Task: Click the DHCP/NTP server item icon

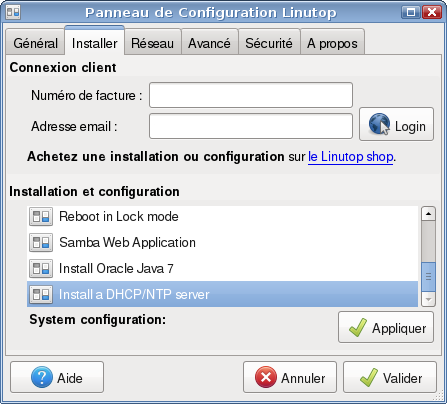Action: tap(41, 295)
